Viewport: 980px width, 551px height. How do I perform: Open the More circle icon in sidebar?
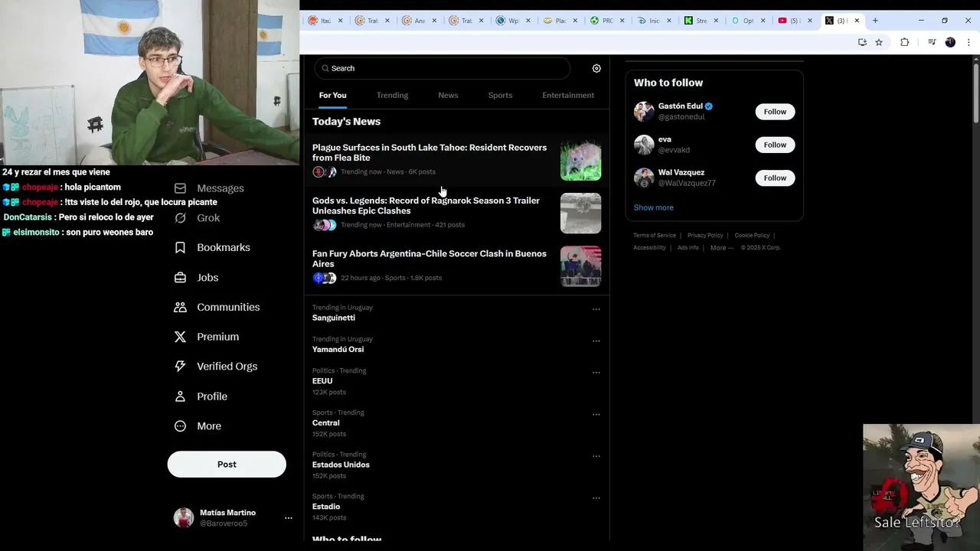coord(180,426)
